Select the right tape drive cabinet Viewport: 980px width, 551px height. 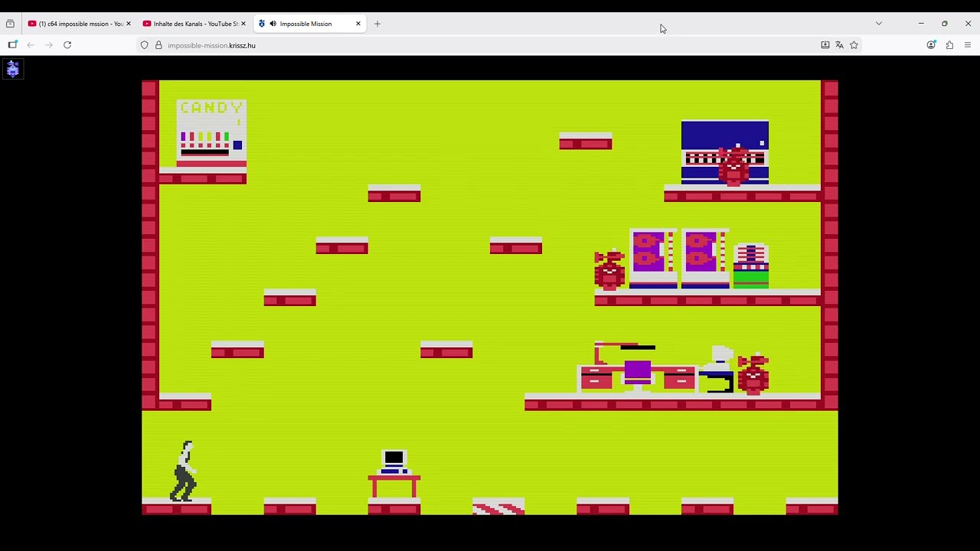pos(705,259)
